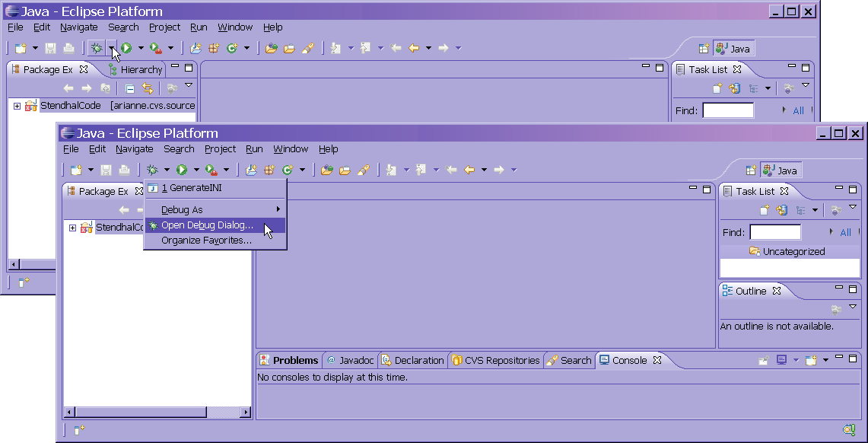Switch to the Hierarchy tab

click(135, 69)
